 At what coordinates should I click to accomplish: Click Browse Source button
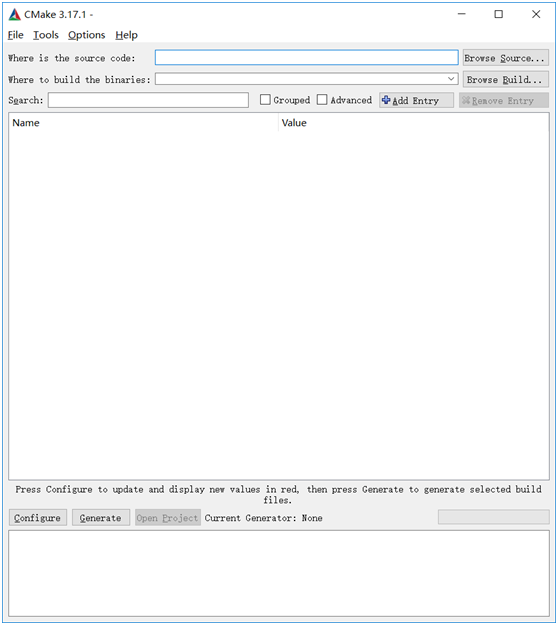click(x=505, y=58)
